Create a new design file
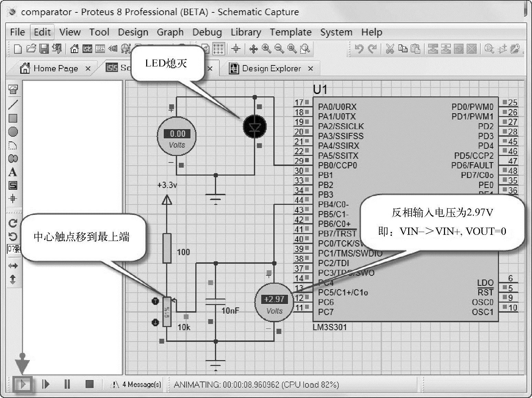Screen dimensions: 532x398 coord(18,49)
